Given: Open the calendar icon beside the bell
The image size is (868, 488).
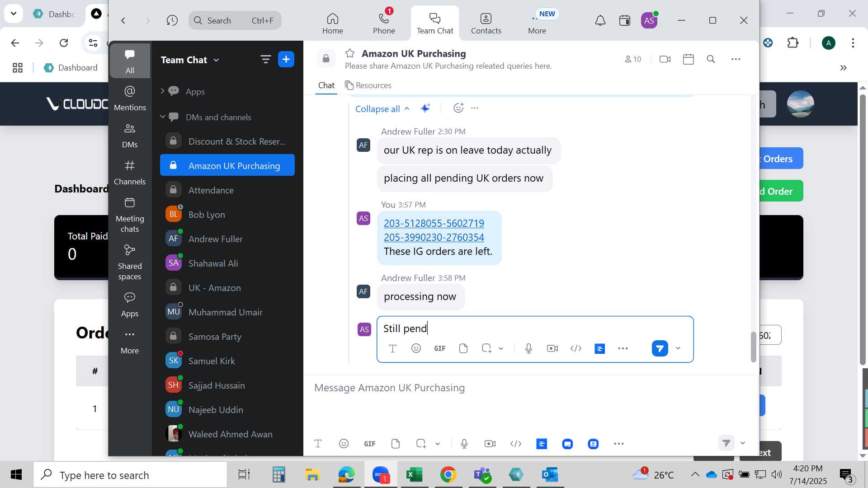Looking at the screenshot, I should coord(625,20).
